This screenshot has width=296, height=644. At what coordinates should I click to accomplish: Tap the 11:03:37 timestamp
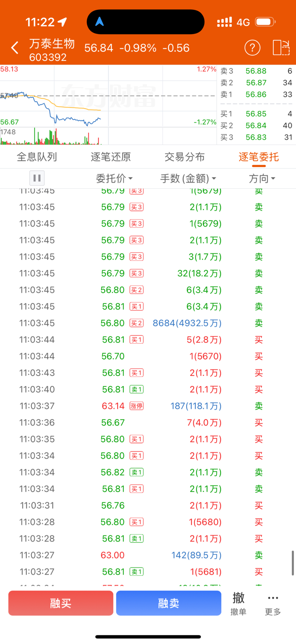(37, 406)
